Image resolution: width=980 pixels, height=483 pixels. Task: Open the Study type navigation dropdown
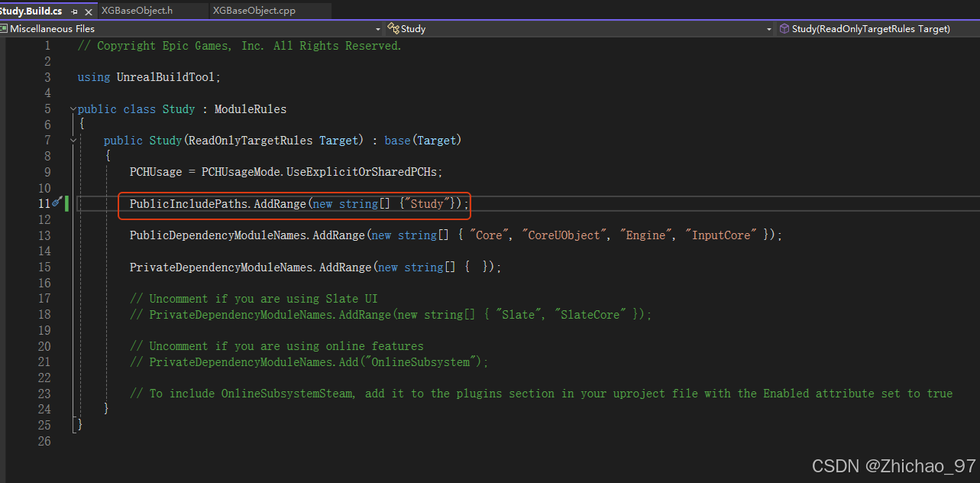[x=769, y=29]
